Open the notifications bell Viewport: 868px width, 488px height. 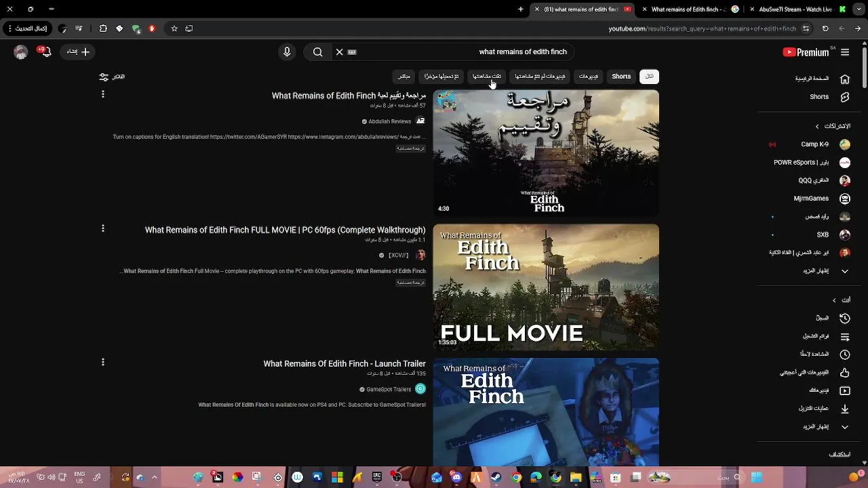(45, 52)
